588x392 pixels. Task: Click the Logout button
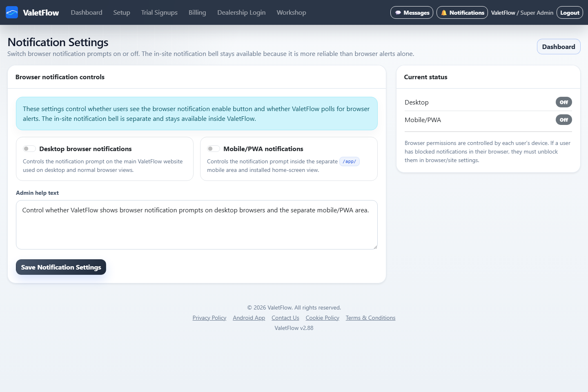[x=570, y=13]
